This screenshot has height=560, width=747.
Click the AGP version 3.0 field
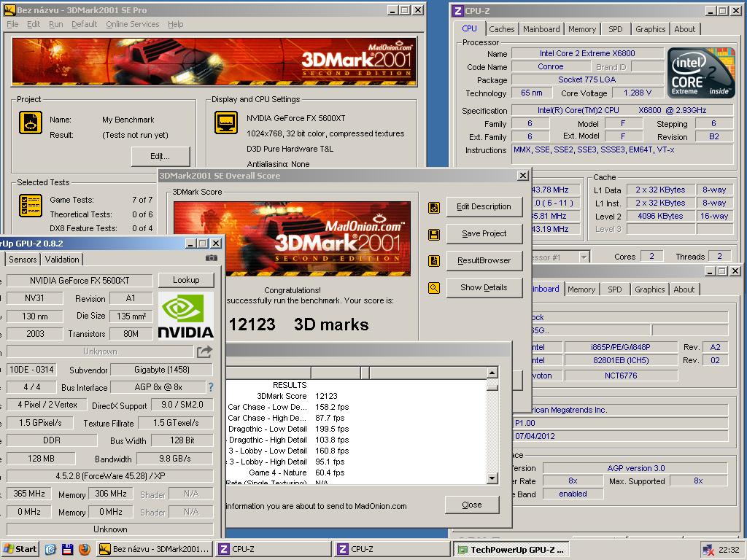635,468
